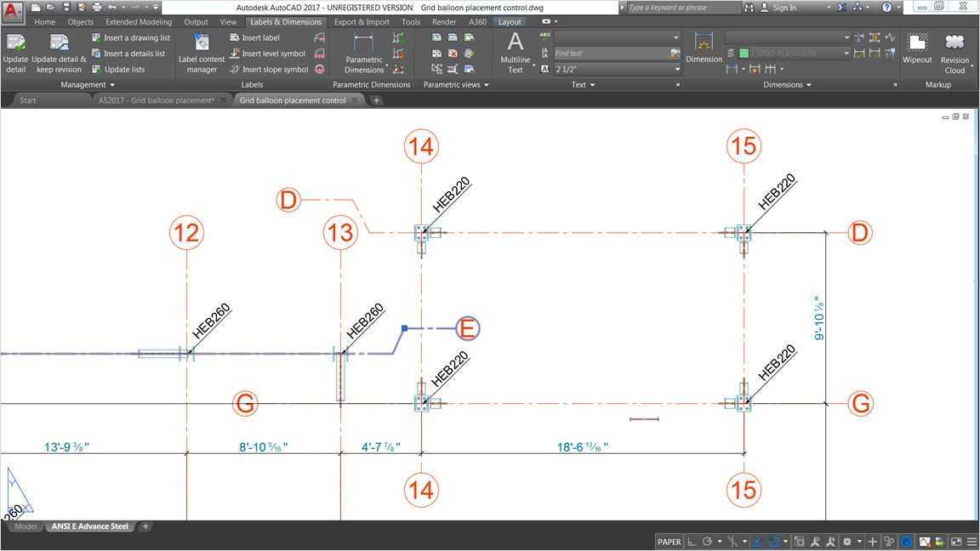Toggle Polar tracking in status bar
The width and height of the screenshot is (980, 551).
click(x=708, y=542)
